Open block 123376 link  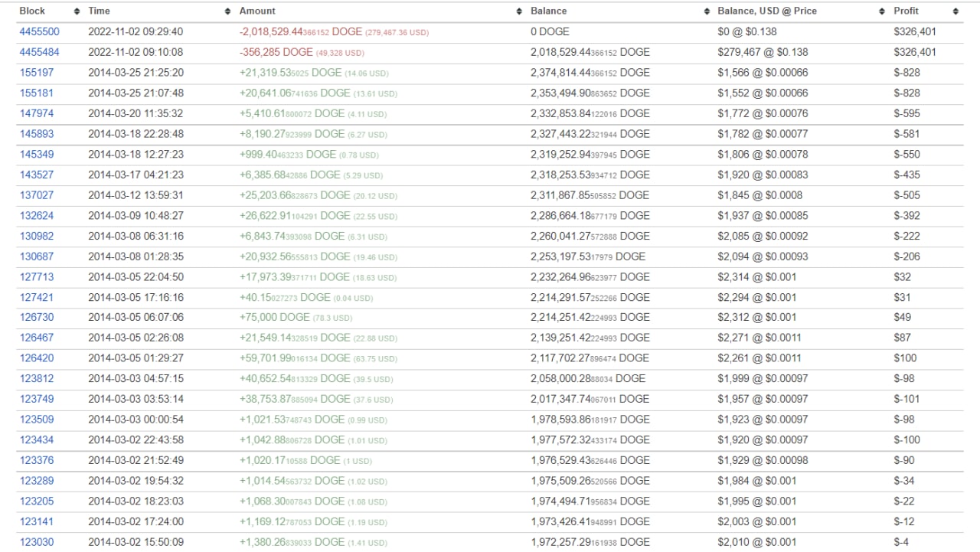37,460
